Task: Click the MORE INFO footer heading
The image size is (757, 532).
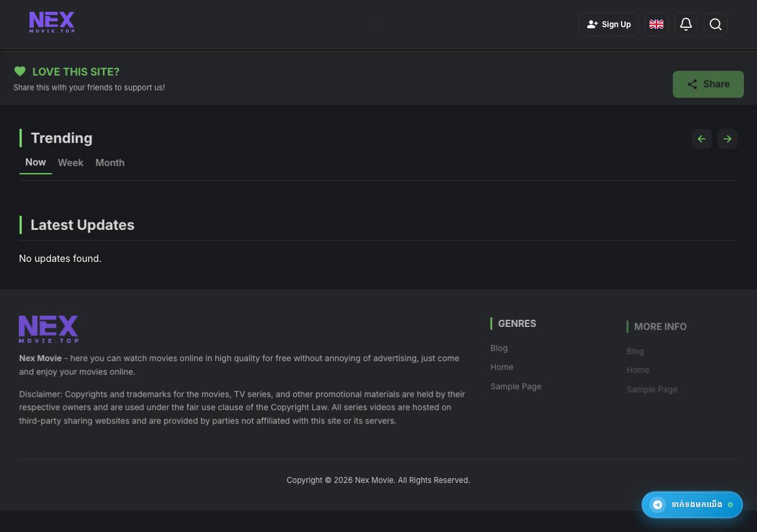Action: click(660, 326)
